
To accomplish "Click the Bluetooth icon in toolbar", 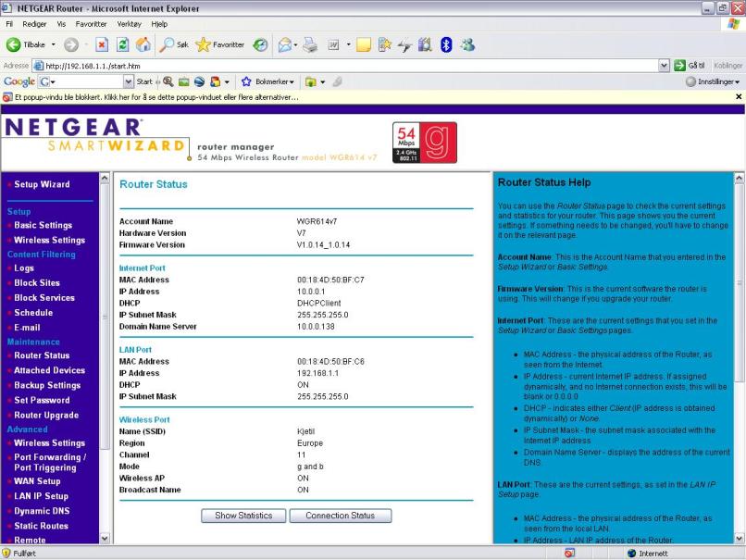I will coord(446,44).
